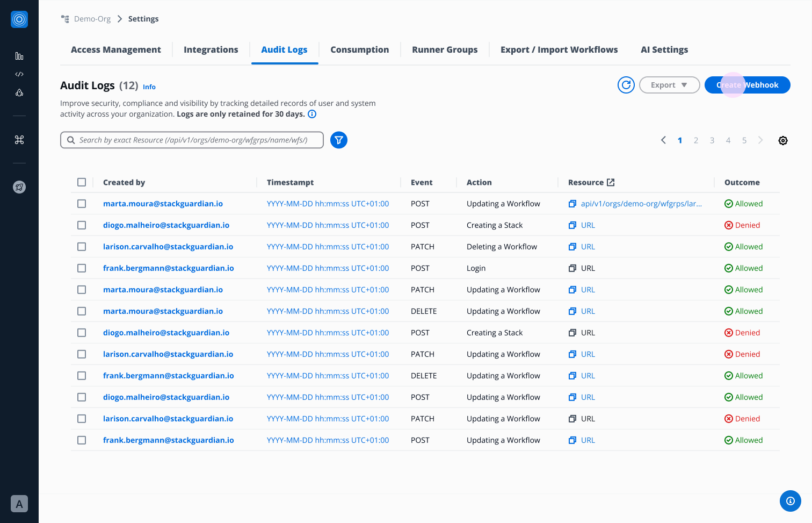Click the refresh icon to reload audit logs
Viewport: 812px width, 523px height.
click(626, 84)
